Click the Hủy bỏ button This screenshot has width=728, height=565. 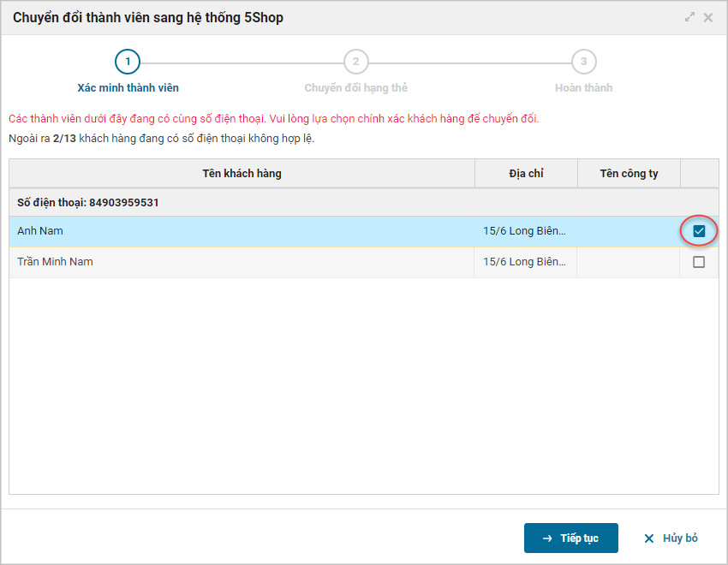[x=671, y=538]
